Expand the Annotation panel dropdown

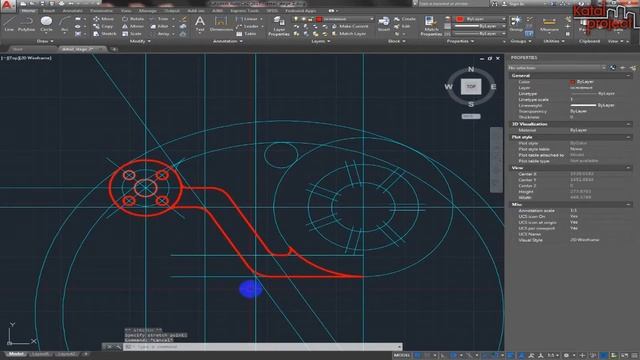(x=227, y=41)
